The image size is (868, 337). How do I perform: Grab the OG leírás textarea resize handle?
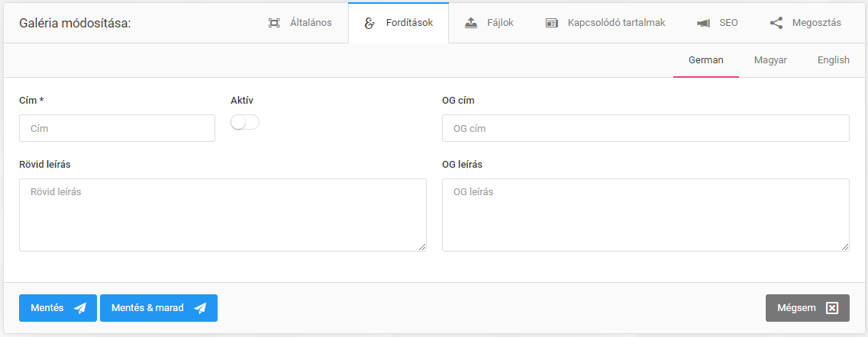tap(845, 248)
